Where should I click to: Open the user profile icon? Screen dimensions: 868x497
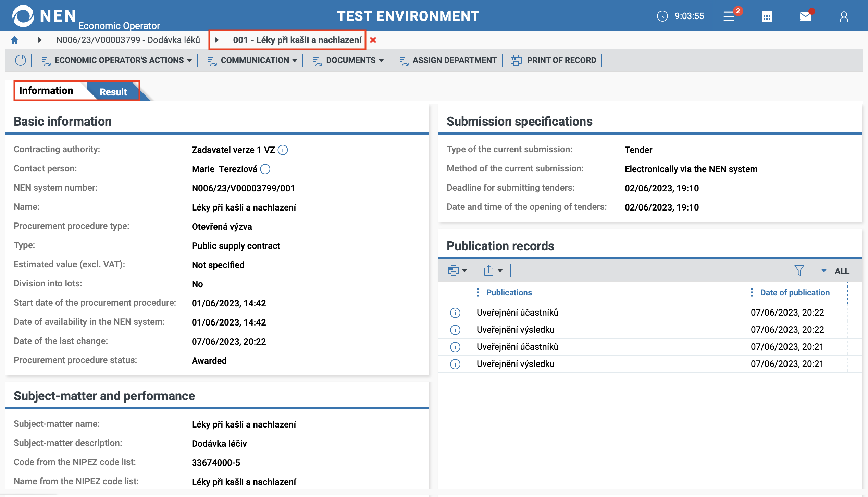pos(844,16)
